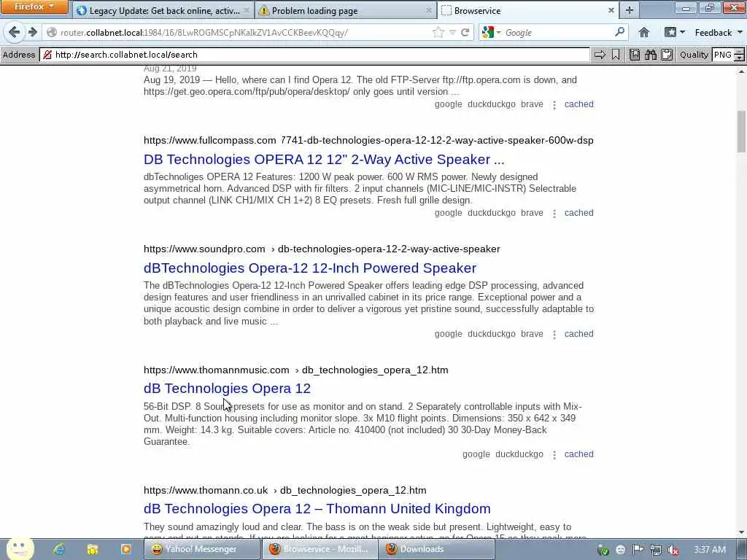
Task: Go forward with the Firefox forward arrow
Action: 32,32
